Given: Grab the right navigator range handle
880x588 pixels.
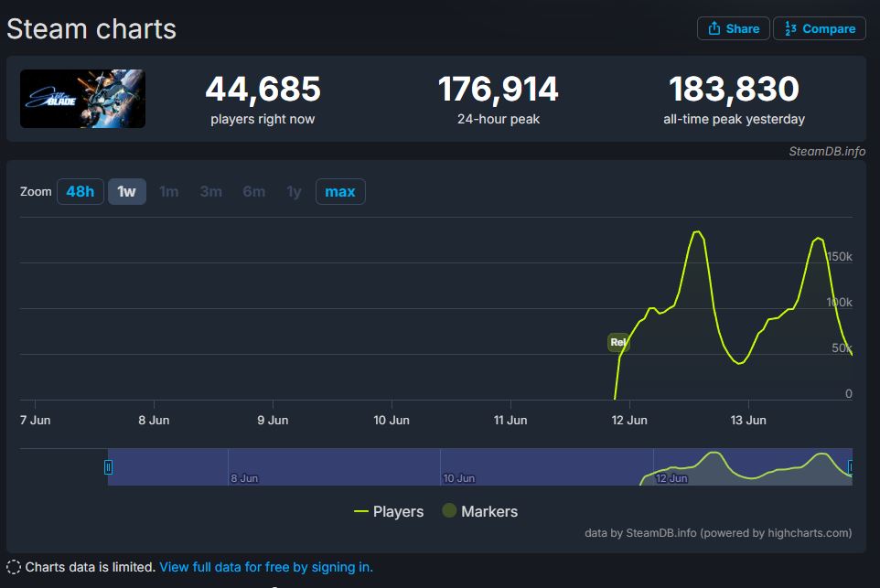Looking at the screenshot, I should (852, 466).
